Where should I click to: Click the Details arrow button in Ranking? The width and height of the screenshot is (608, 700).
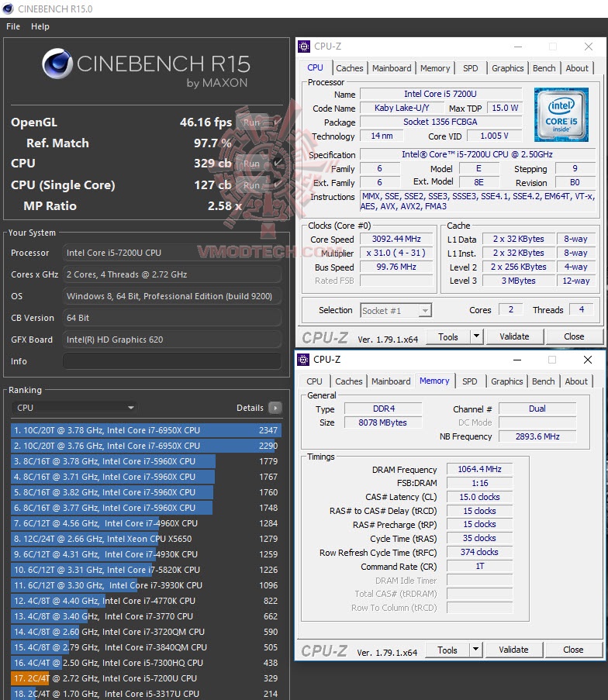point(275,408)
